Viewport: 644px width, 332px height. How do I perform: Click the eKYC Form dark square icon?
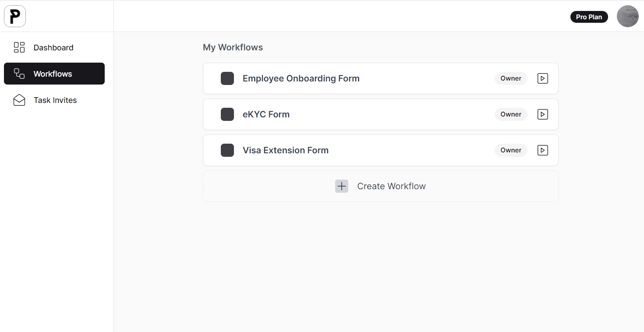point(227,114)
